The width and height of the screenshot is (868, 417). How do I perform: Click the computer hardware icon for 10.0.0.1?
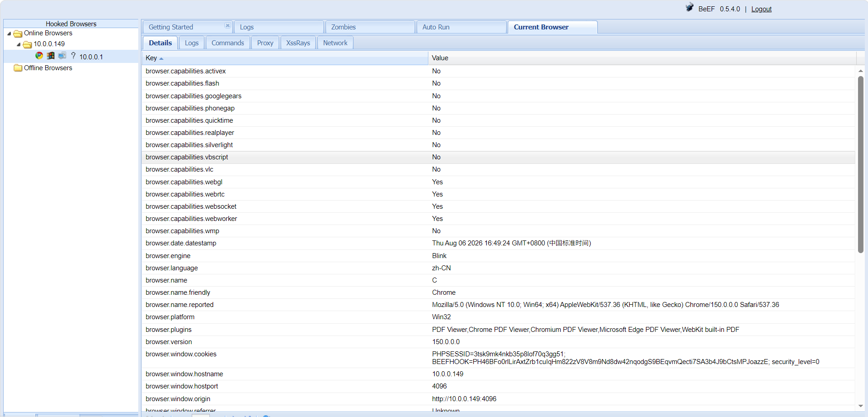click(x=62, y=56)
